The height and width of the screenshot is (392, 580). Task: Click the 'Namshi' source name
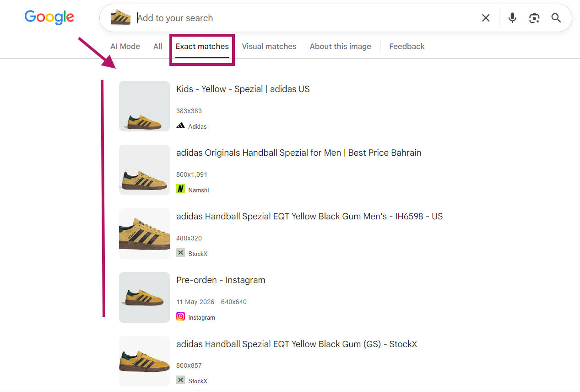pos(199,190)
